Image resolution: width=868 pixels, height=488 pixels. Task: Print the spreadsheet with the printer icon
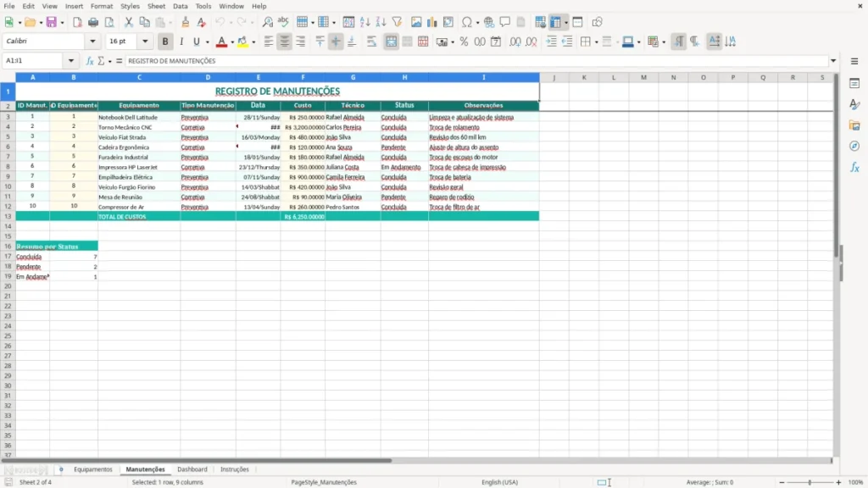coord(93,22)
